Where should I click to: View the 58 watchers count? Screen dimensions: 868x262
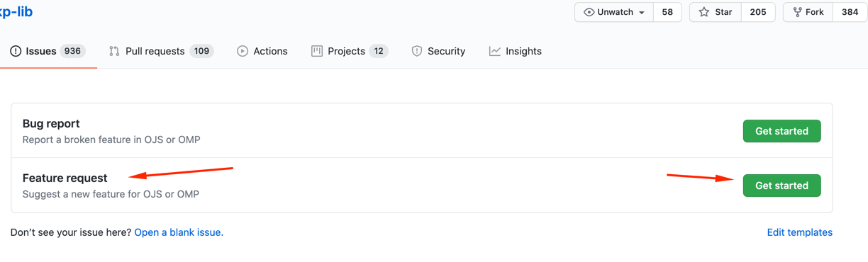click(667, 12)
